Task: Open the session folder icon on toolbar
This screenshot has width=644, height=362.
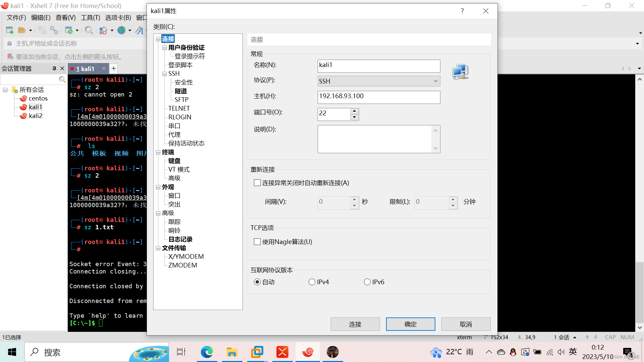Action: coord(22,30)
